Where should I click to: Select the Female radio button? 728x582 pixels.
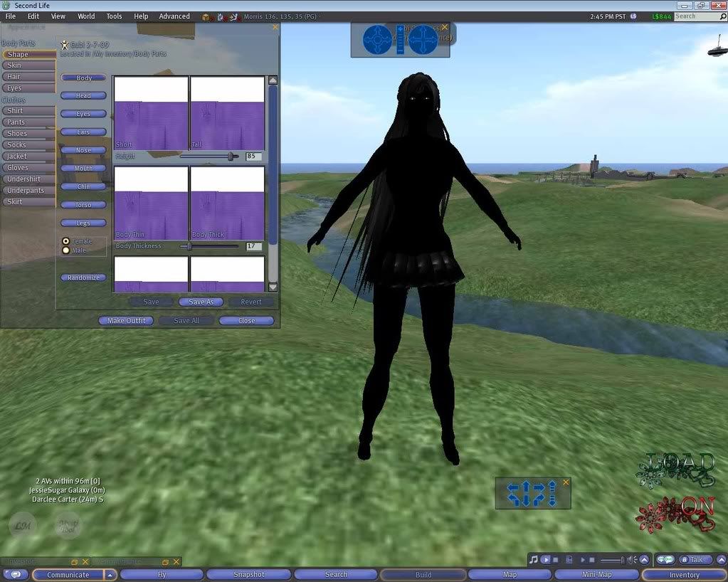point(66,241)
